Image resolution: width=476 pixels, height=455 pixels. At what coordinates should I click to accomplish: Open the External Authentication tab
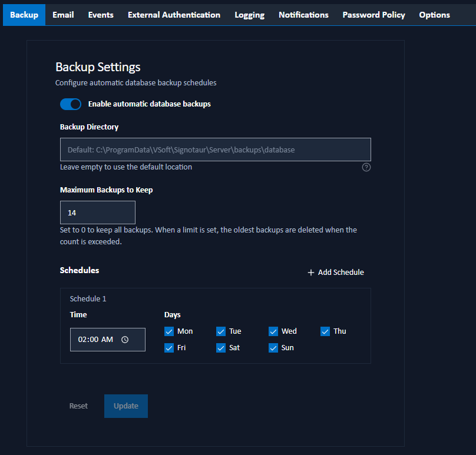tap(174, 15)
